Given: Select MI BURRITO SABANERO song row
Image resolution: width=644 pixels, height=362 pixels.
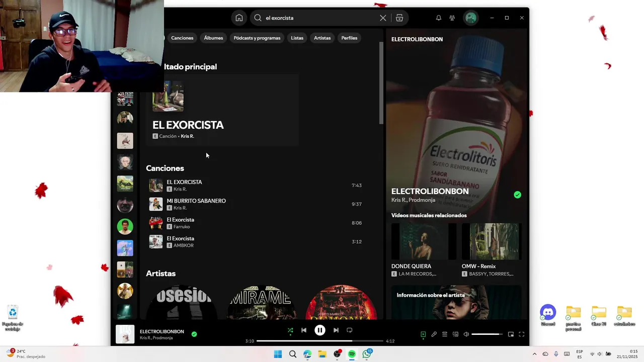Looking at the screenshot, I should tap(257, 204).
